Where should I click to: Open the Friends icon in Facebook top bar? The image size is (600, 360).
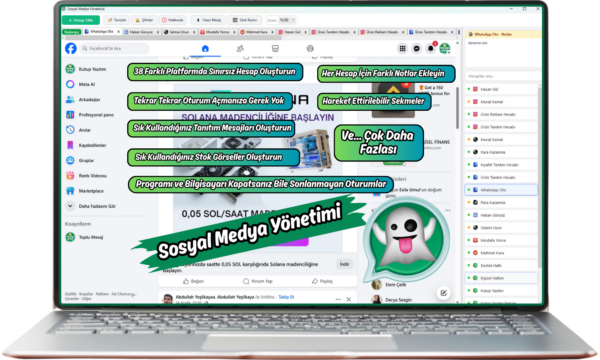pos(240,49)
